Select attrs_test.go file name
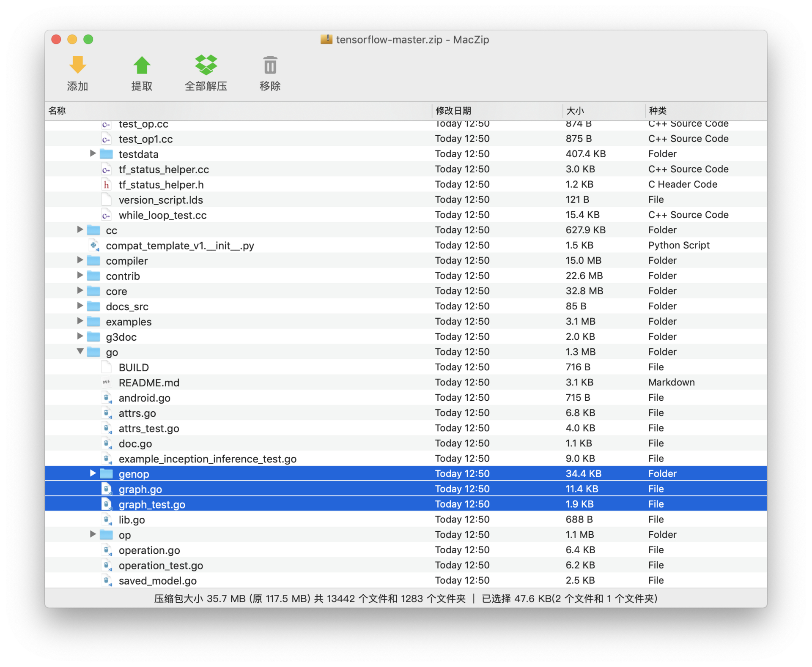This screenshot has width=812, height=667. 149,428
